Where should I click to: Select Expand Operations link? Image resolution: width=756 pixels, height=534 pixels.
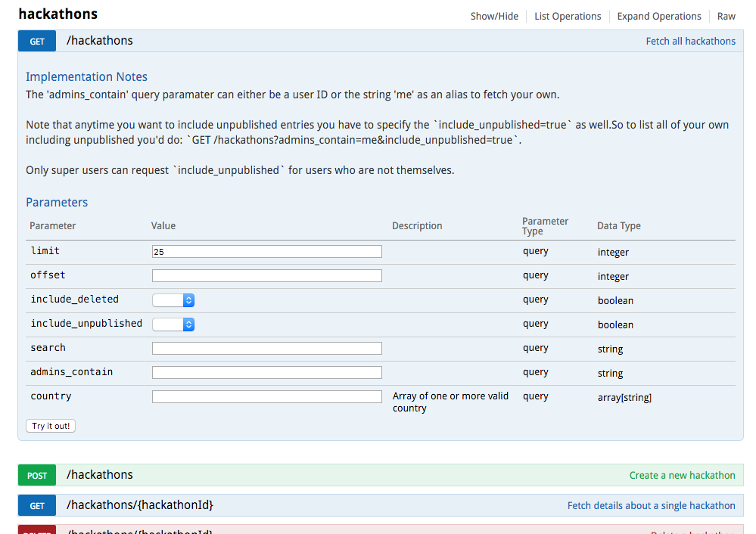pos(658,16)
